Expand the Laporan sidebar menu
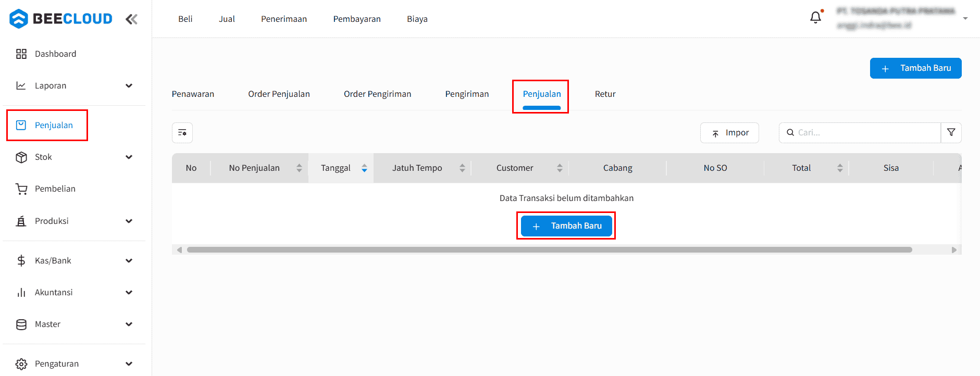The width and height of the screenshot is (980, 376). (x=129, y=86)
